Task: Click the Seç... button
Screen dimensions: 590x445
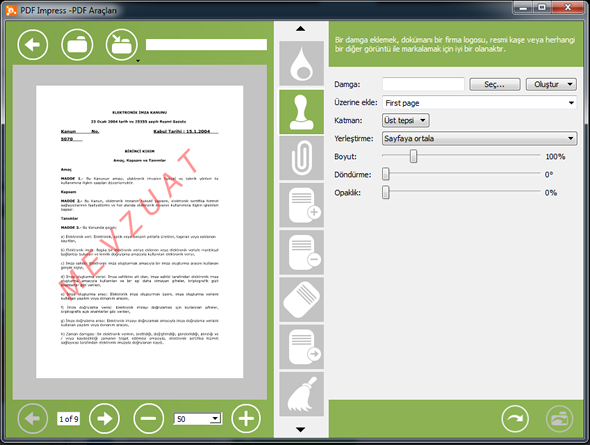Action: point(495,84)
